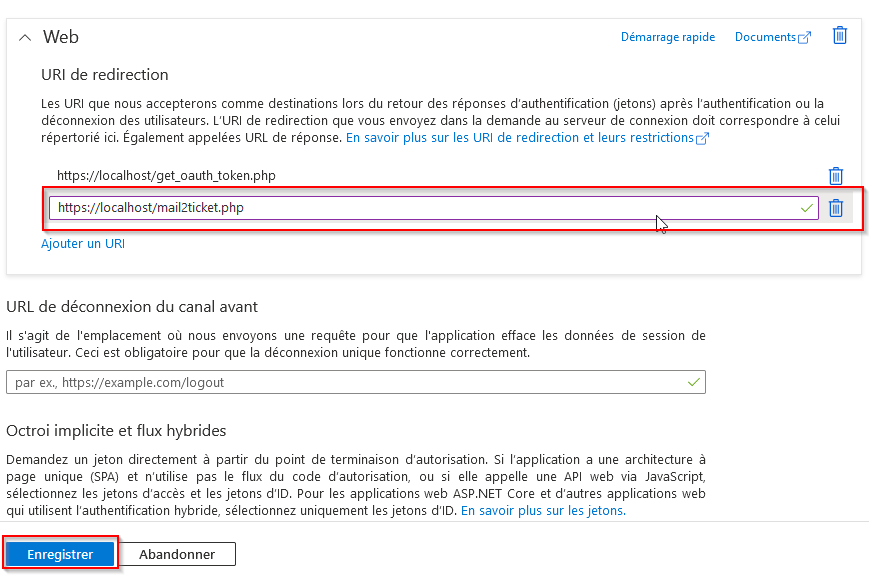Select the get_oauth_token.php URI entry
The image size is (869, 579).
166,176
